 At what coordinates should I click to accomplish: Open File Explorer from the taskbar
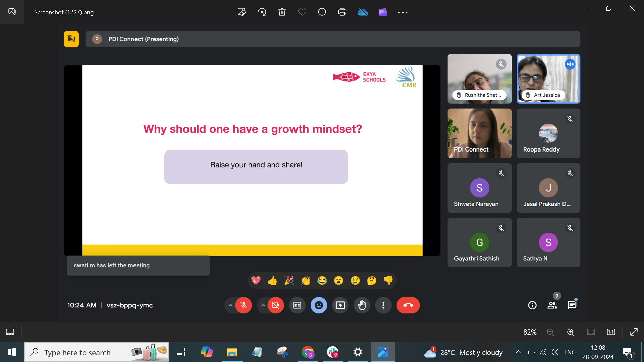pyautogui.click(x=232, y=352)
